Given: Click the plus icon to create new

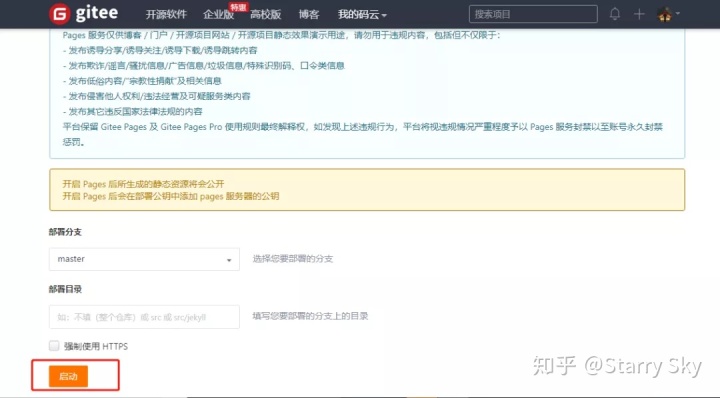Looking at the screenshot, I should pos(639,14).
